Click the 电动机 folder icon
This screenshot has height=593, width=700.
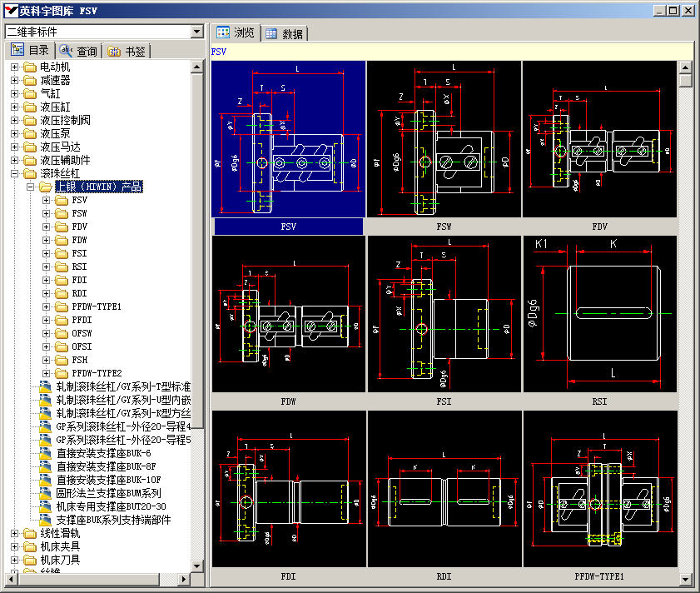coord(30,67)
